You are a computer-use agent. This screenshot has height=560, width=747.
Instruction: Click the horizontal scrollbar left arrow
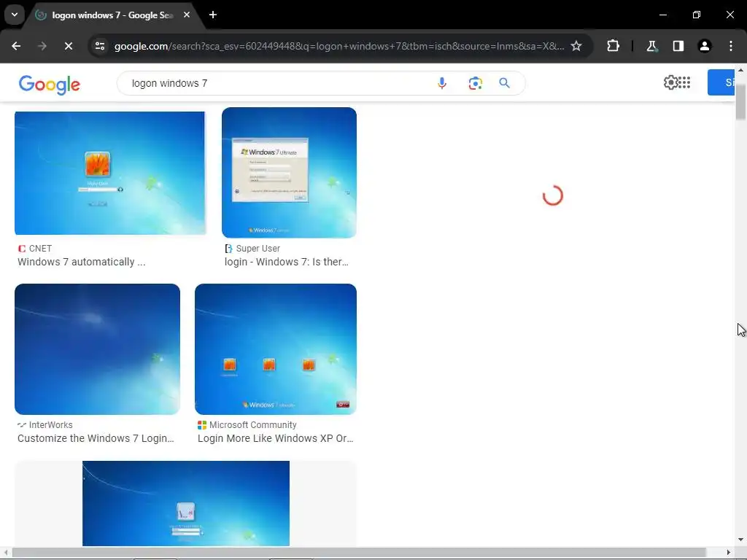(x=5, y=553)
